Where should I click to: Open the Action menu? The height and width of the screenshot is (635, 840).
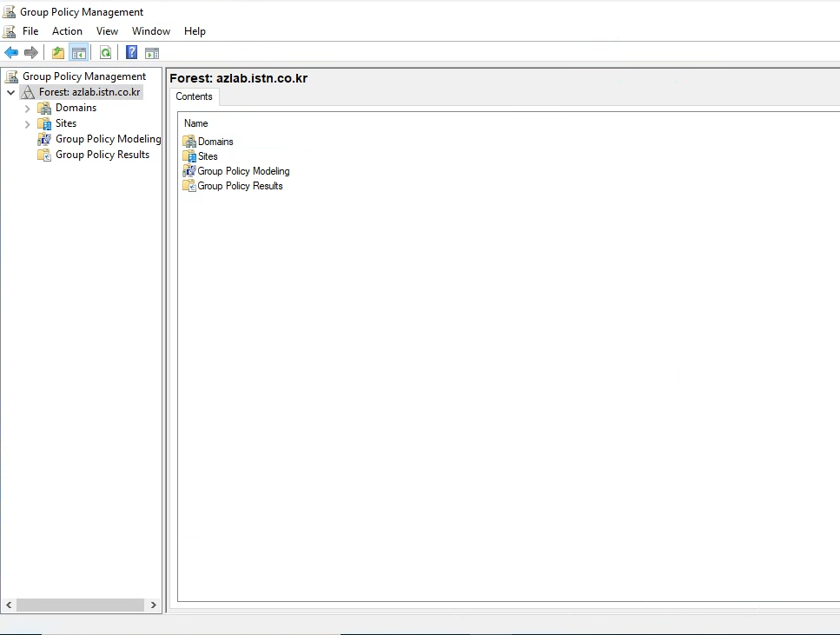point(67,31)
